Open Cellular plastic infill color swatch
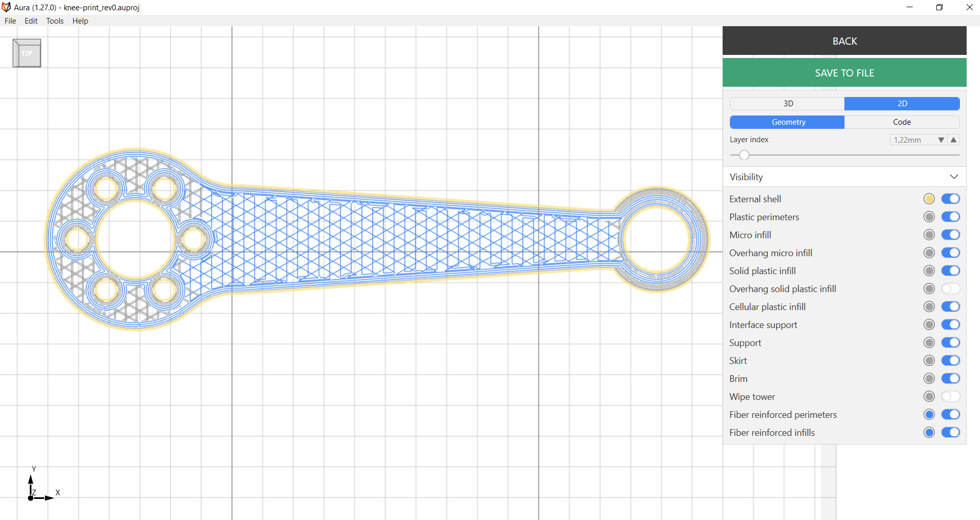 point(929,306)
